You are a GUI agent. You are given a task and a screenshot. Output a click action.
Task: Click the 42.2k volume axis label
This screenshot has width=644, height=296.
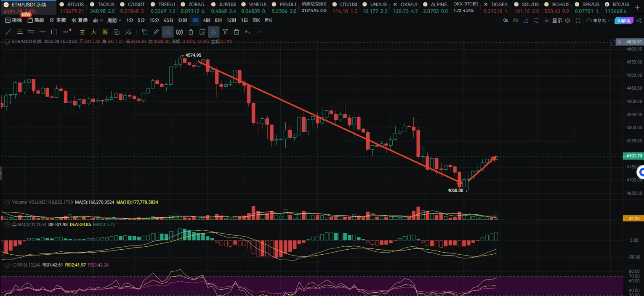[x=633, y=218]
